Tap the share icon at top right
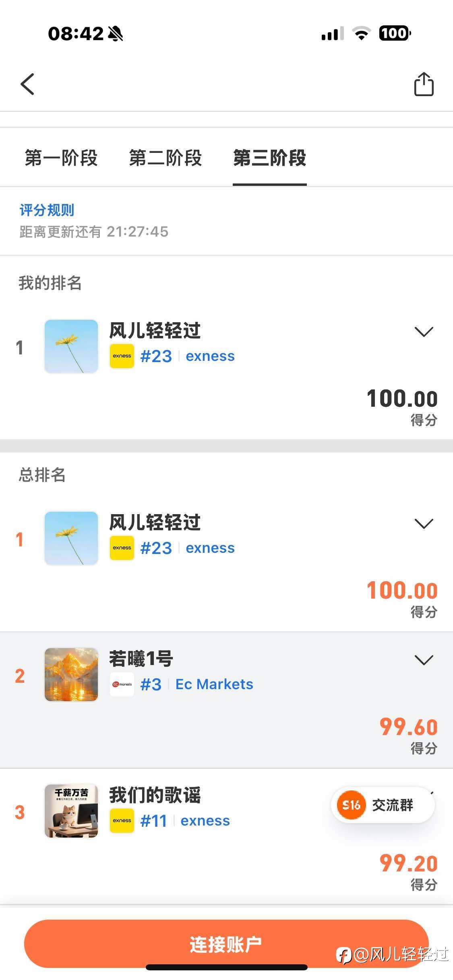The image size is (453, 980). [x=424, y=84]
